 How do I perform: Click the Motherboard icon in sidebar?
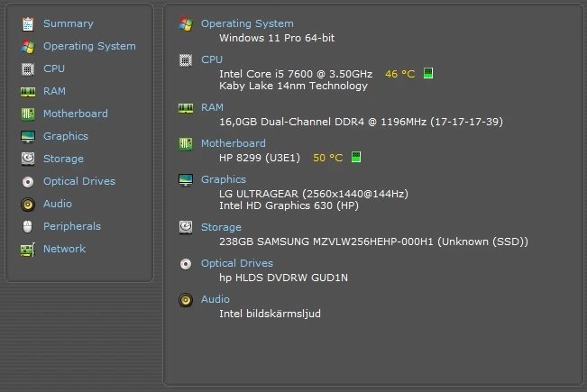click(x=28, y=114)
